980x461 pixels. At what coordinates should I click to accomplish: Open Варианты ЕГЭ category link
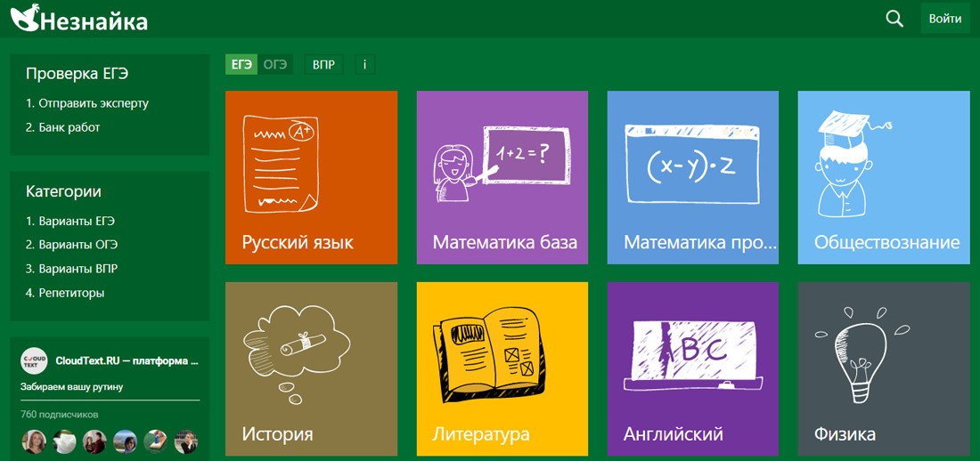pyautogui.click(x=76, y=221)
